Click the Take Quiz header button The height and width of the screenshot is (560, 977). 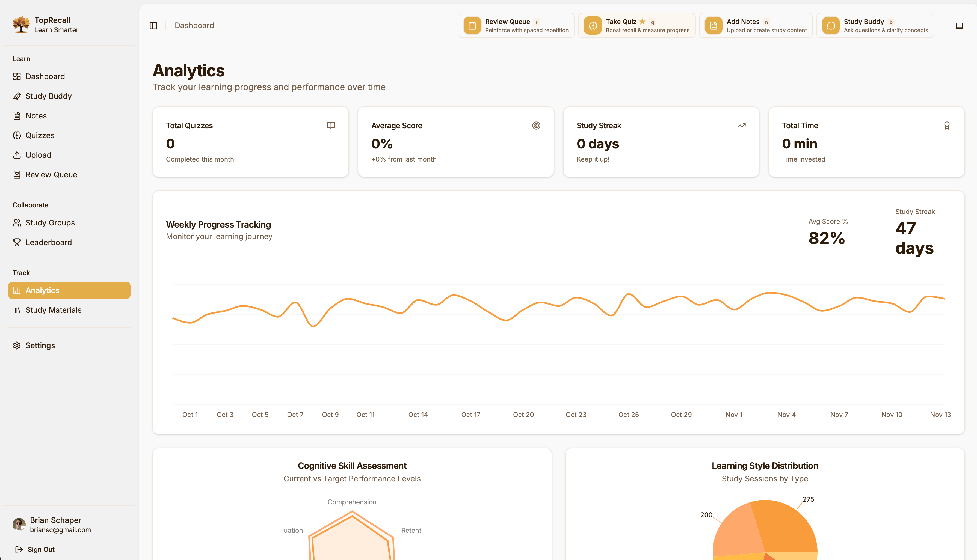pos(636,25)
